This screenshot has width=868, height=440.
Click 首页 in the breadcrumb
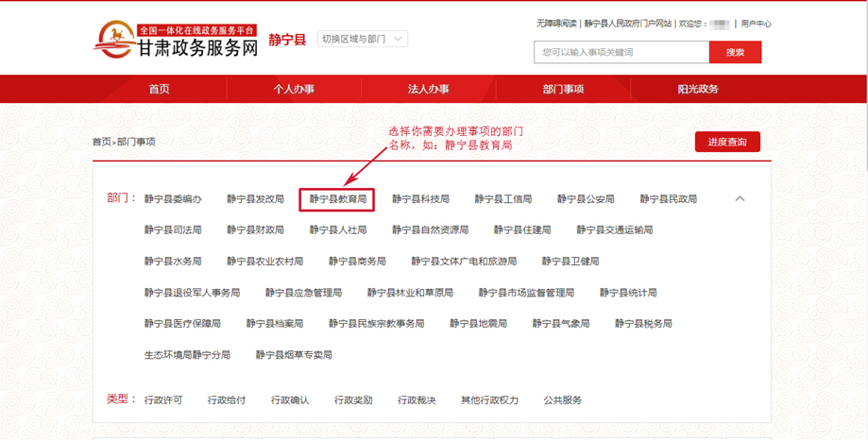tap(101, 142)
